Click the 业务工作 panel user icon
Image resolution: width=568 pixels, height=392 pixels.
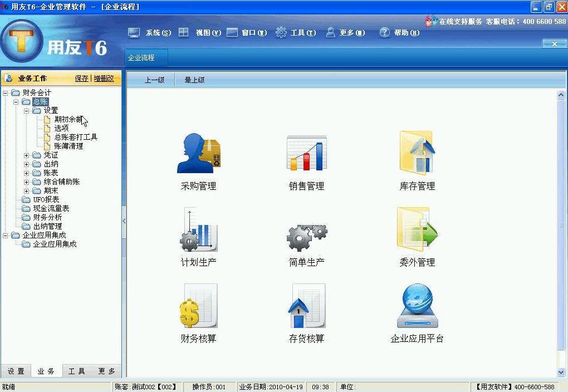(9, 78)
